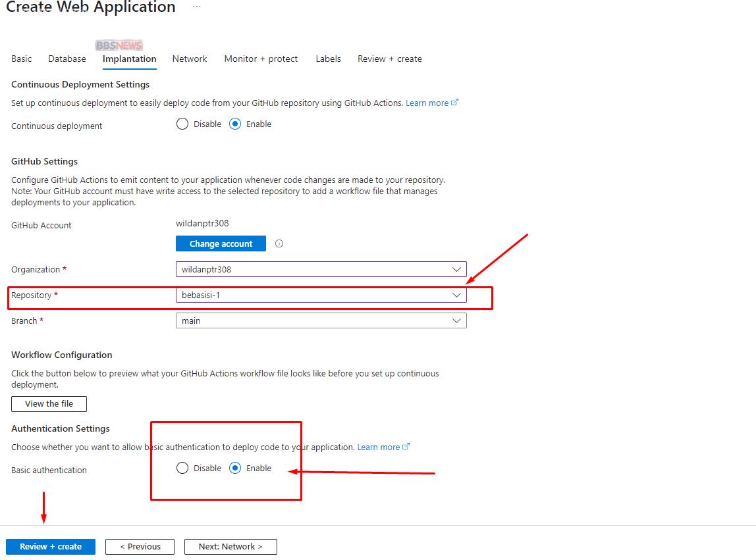The width and height of the screenshot is (756, 560).
Task: Switch to the Labels tab
Action: 328,59
